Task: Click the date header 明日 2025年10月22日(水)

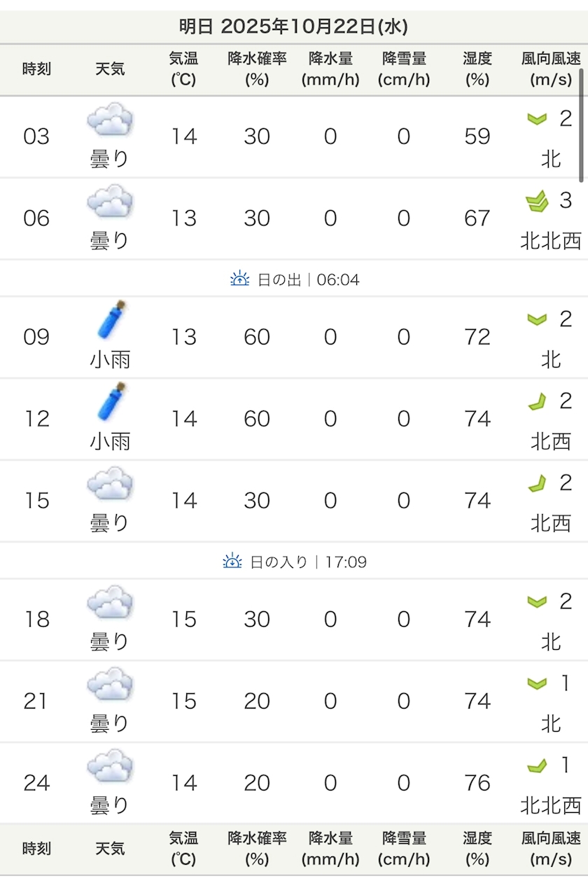Action: pos(293,27)
